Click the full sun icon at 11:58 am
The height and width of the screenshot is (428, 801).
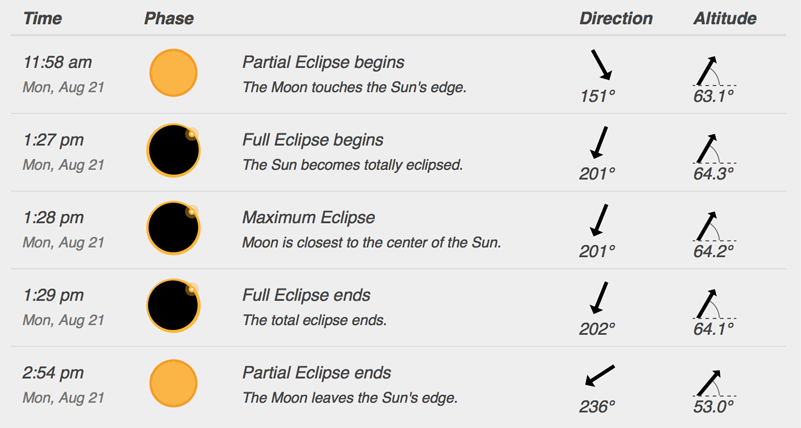coord(173,73)
